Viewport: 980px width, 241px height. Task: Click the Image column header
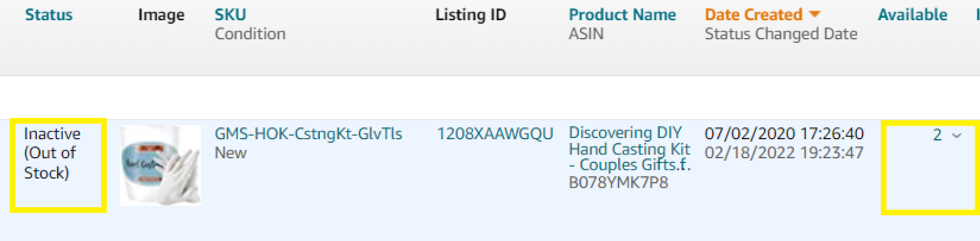pyautogui.click(x=161, y=15)
